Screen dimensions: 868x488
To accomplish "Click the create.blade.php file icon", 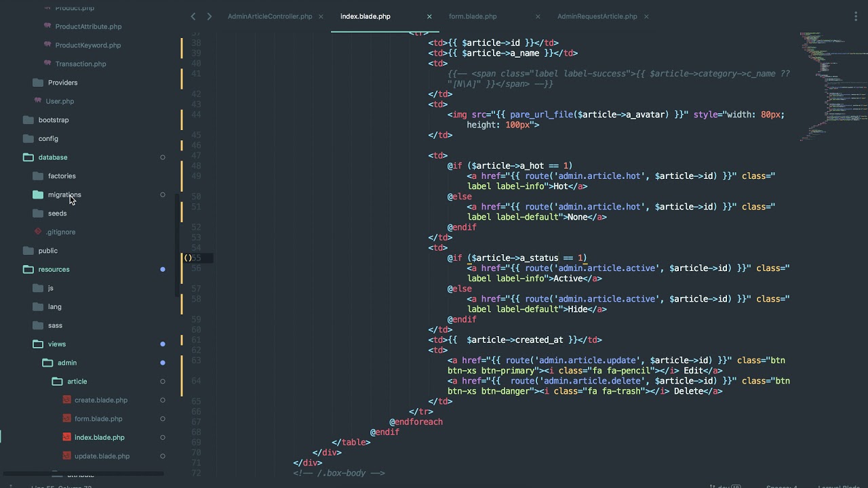I will [66, 400].
